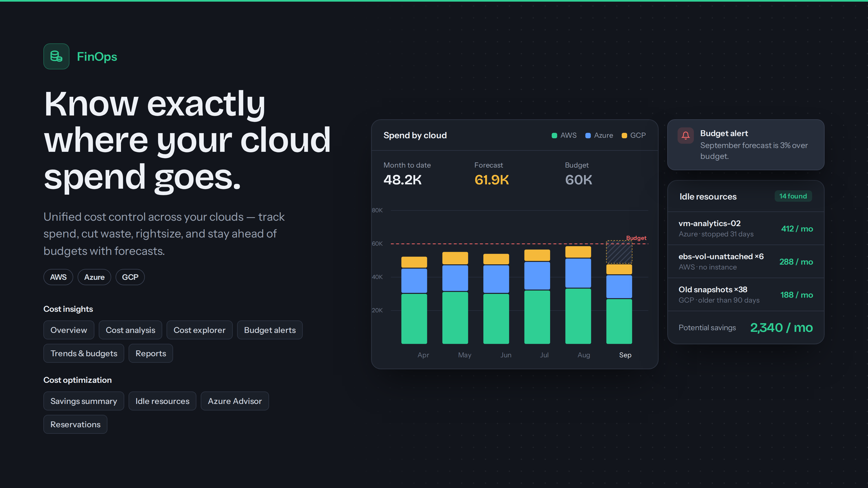Open Trends & budgets
868x488 pixels.
[x=84, y=353]
